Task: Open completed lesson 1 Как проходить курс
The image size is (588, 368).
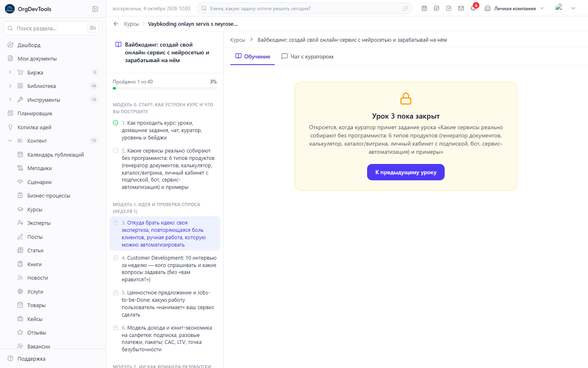Action: [x=165, y=130]
